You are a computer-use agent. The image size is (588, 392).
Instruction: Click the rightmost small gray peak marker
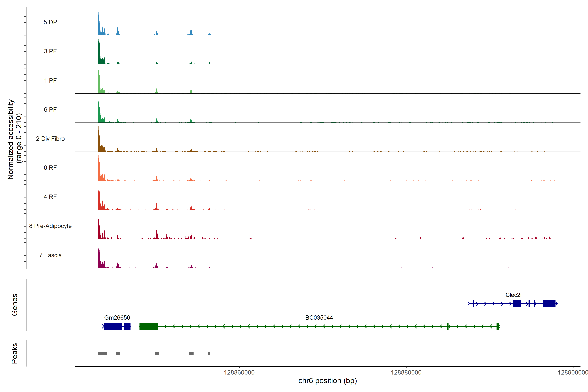tap(209, 353)
